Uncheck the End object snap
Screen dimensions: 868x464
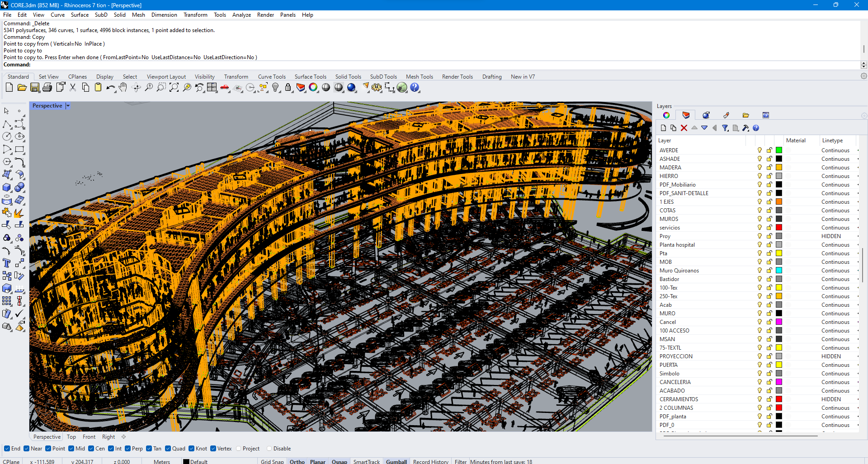(x=7, y=449)
